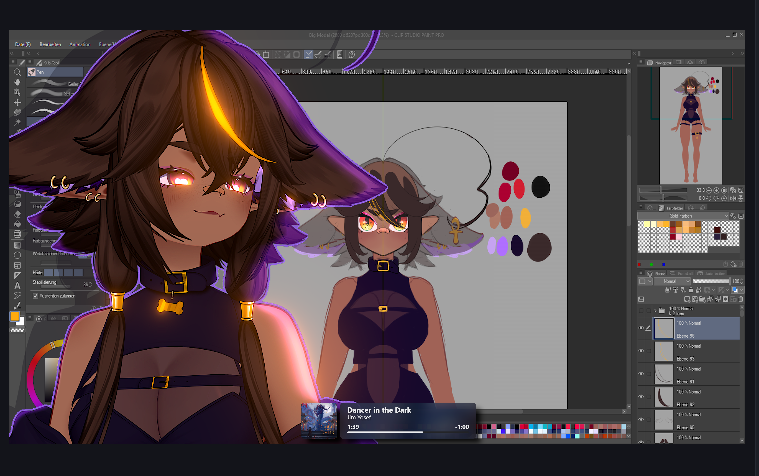Image resolution: width=759 pixels, height=476 pixels.
Task: Expand the folder layer arrow
Action: click(655, 310)
